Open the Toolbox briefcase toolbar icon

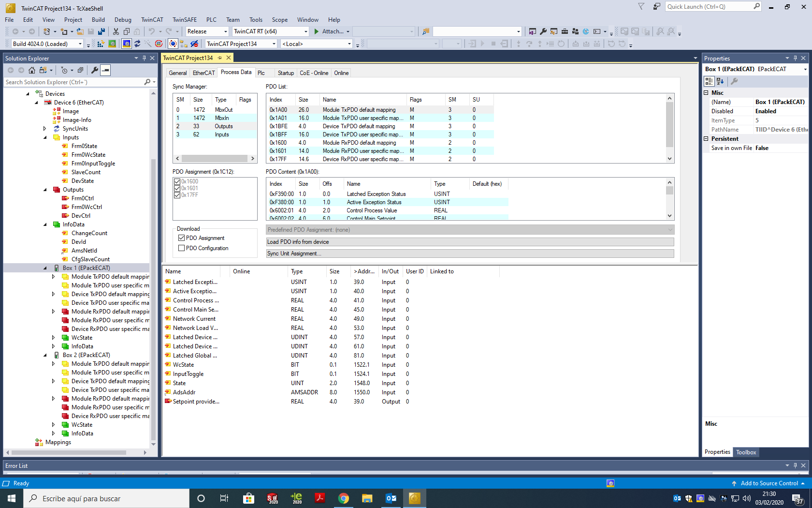point(565,31)
